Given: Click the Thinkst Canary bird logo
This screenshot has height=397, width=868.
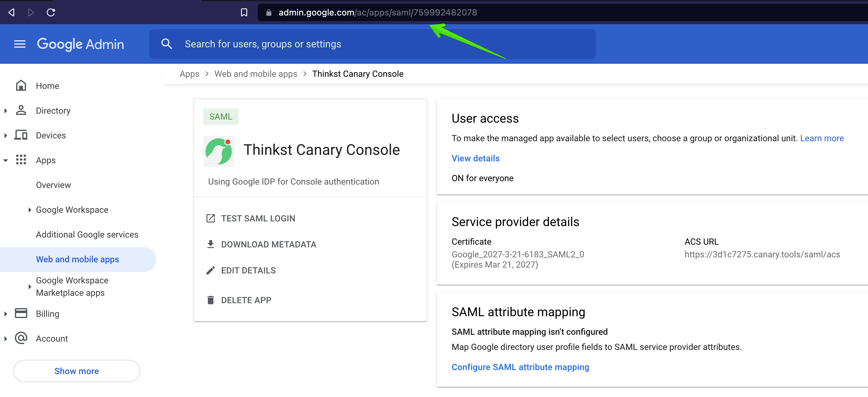Looking at the screenshot, I should point(219,151).
